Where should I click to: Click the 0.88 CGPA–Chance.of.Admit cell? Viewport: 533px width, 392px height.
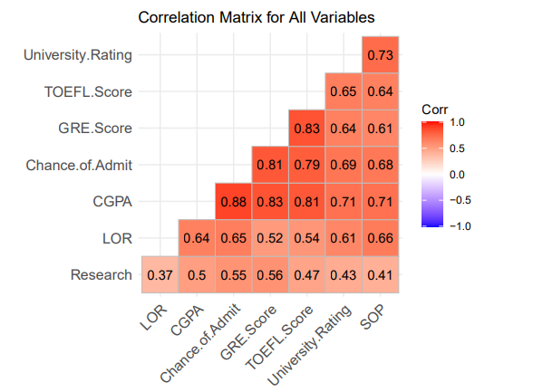[233, 201]
